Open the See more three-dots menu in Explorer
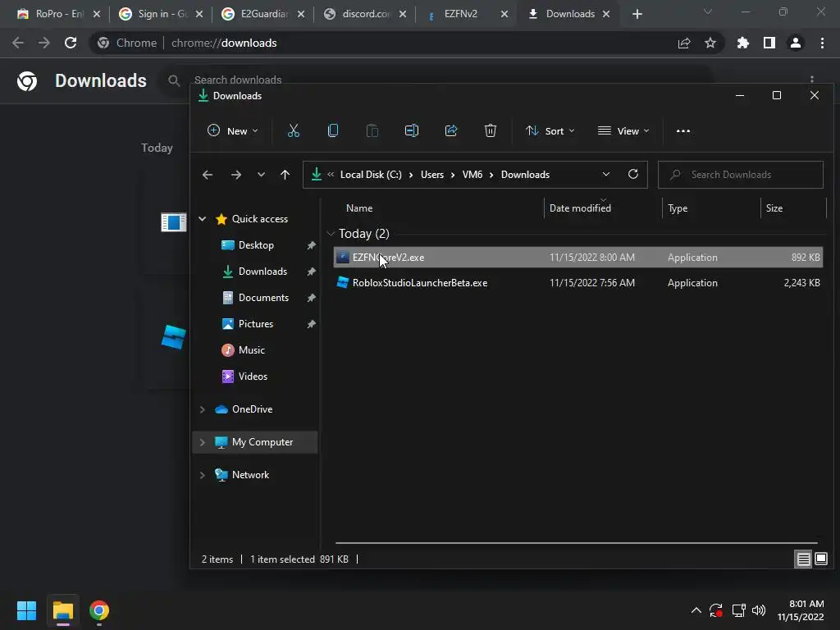840x630 pixels. tap(683, 130)
